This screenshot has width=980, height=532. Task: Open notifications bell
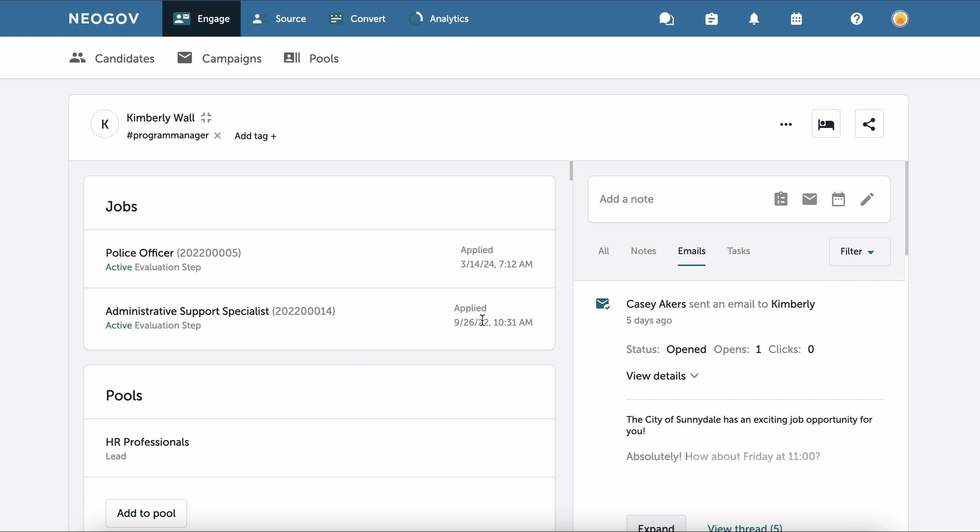(754, 19)
